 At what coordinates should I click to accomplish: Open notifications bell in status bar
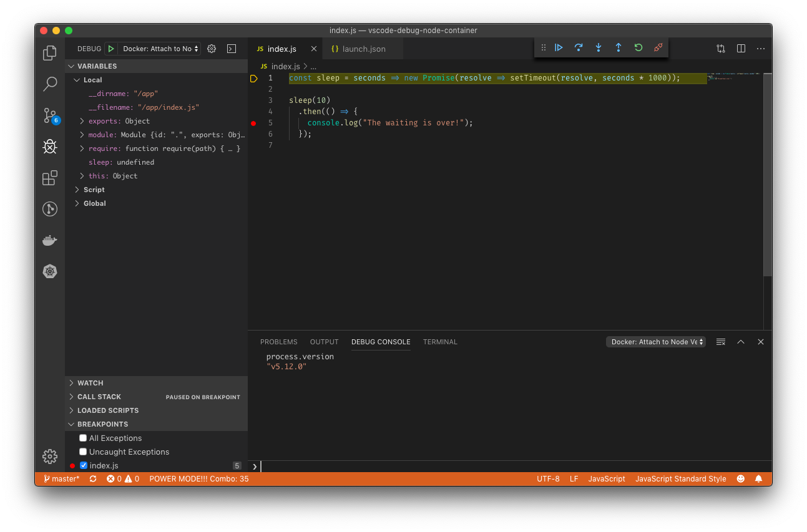pos(759,479)
